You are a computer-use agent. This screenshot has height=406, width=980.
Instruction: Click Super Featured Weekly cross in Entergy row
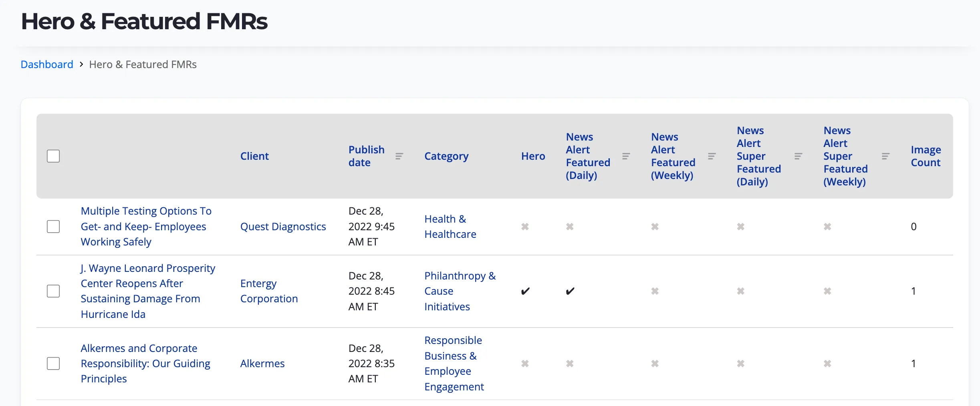coord(827,291)
